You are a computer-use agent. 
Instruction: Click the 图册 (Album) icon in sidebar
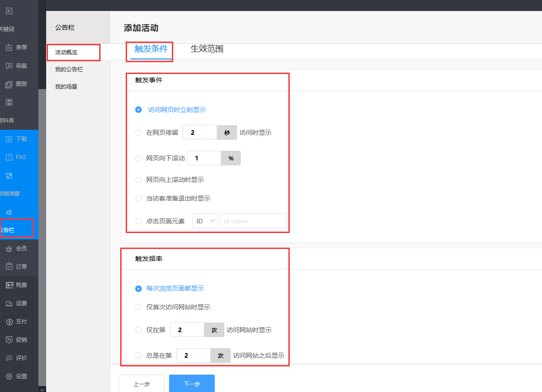coord(9,84)
